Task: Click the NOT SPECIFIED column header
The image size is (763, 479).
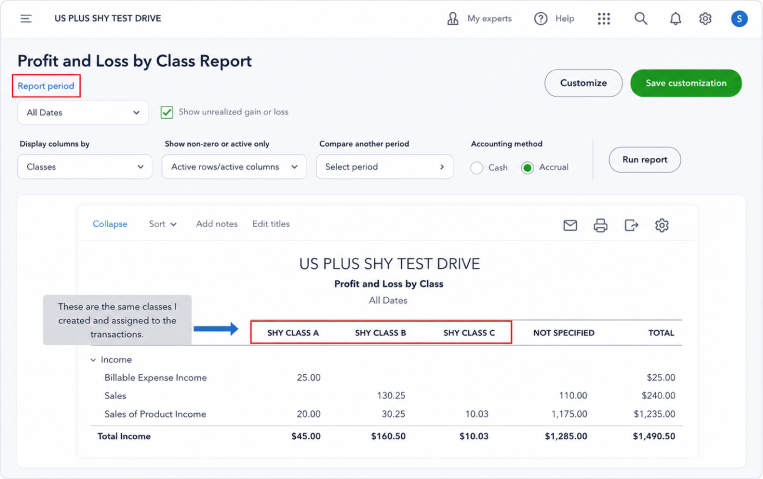Action: click(x=563, y=333)
